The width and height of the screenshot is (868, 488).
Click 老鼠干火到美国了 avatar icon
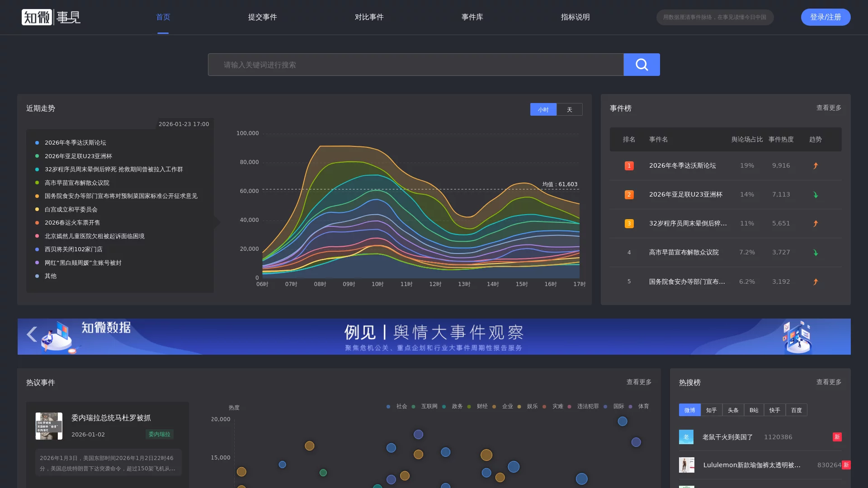pos(686,437)
